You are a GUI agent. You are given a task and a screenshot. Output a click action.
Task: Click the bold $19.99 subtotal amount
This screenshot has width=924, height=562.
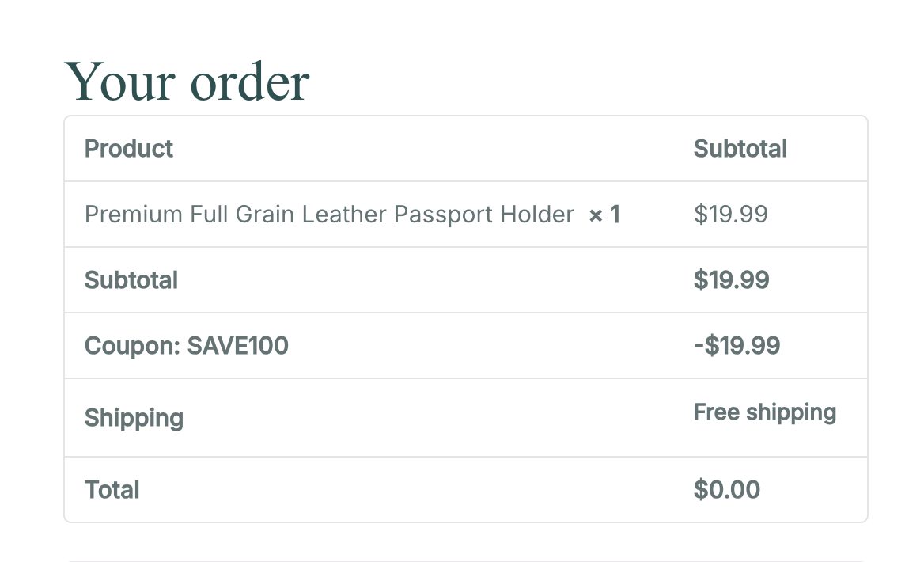coord(731,280)
